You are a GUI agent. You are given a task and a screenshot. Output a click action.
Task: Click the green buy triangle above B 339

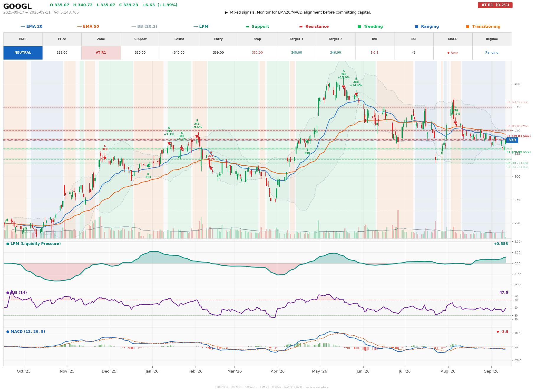pos(307,141)
